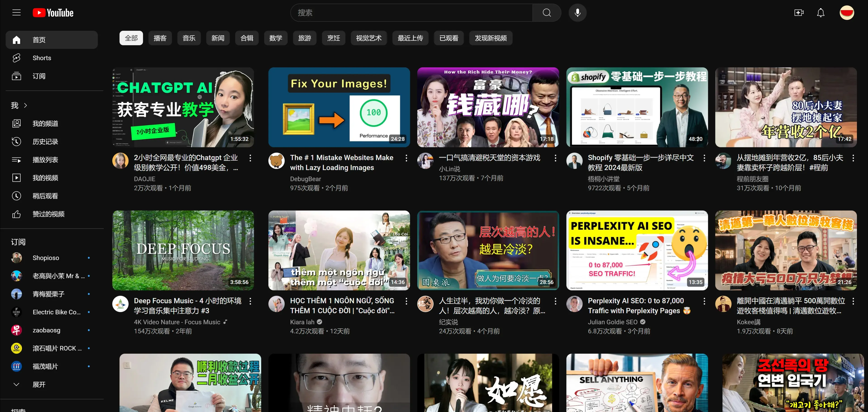Screen dimensions: 868x412
Task: Open more options for Chatgpt 企业级别教学 video
Action: coord(250,158)
